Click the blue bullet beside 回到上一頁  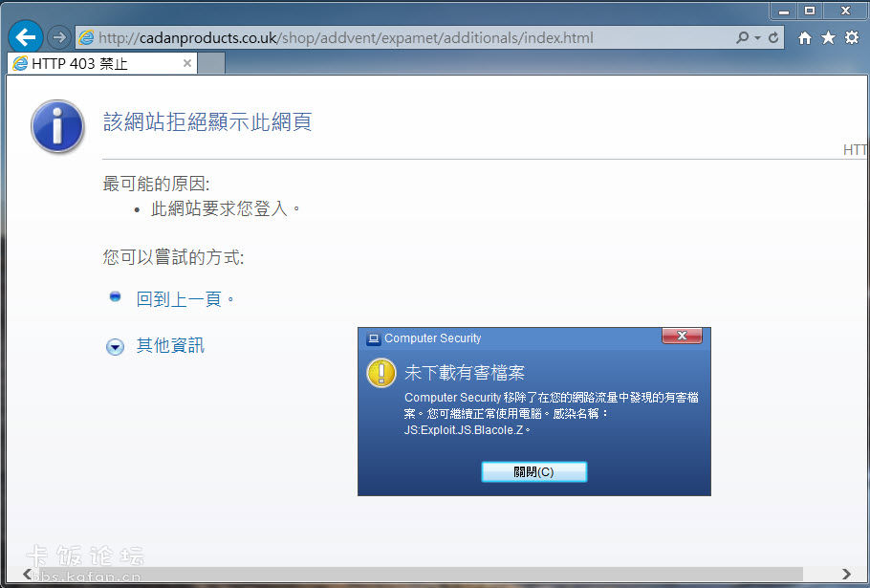click(115, 296)
